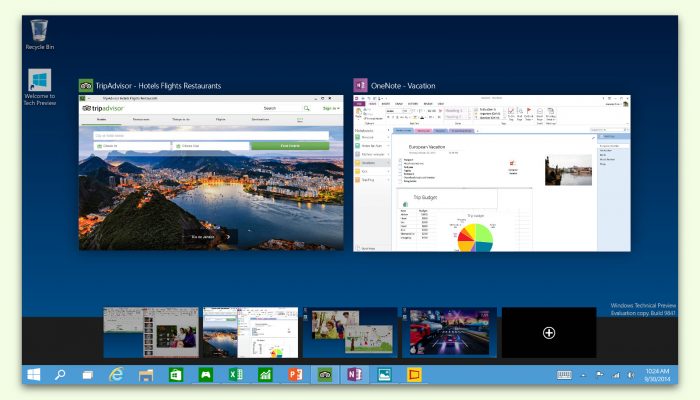Toggle the Task View taskbar button
Image resolution: width=700 pixels, height=400 pixels.
point(88,375)
